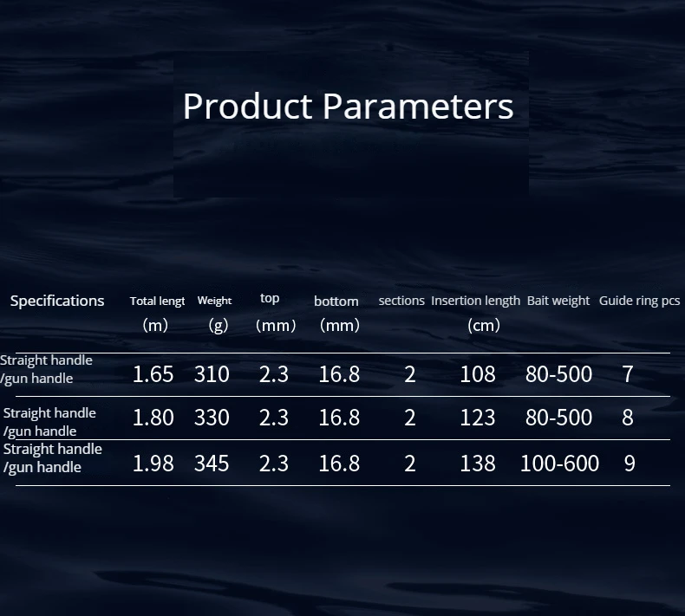685x616 pixels.
Task: Select the bottom column header
Action: point(336,302)
